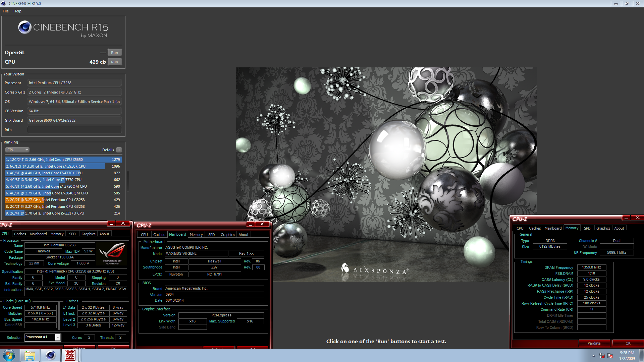The width and height of the screenshot is (644, 362).
Task: Open Caches tab in middle CPU-Z window
Action: click(159, 235)
